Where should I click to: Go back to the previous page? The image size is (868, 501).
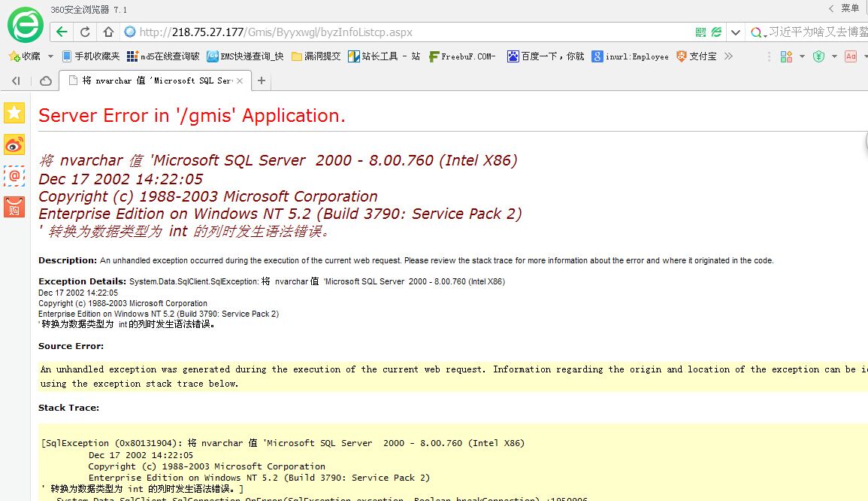click(62, 32)
